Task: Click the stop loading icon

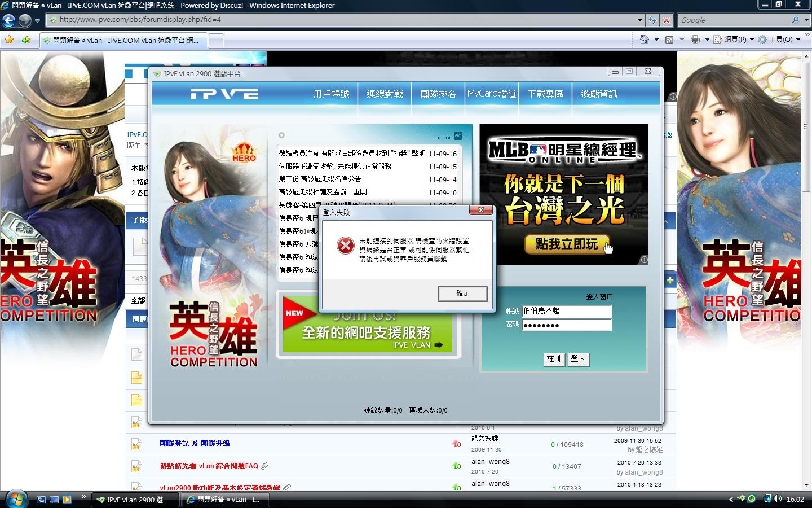Action: [667, 20]
